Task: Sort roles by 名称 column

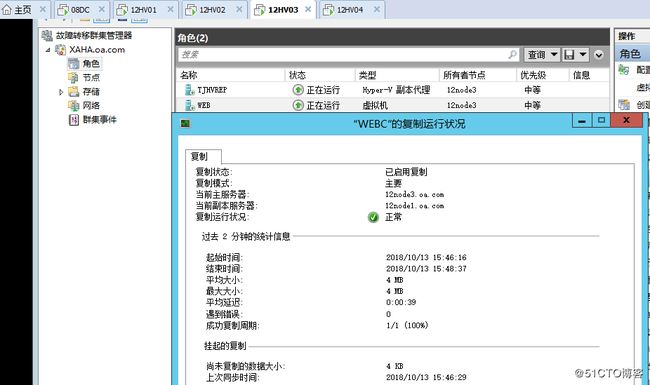Action: point(230,75)
